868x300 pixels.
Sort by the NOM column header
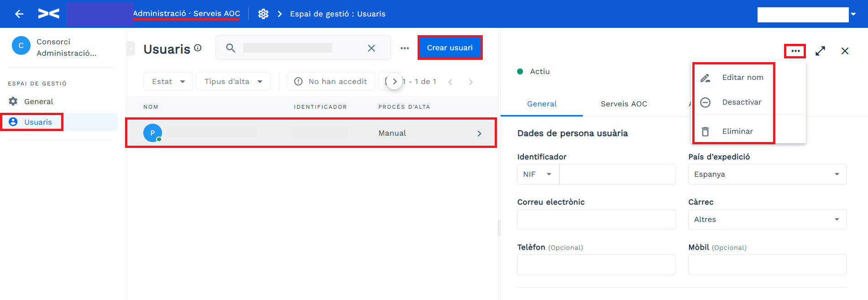[151, 107]
